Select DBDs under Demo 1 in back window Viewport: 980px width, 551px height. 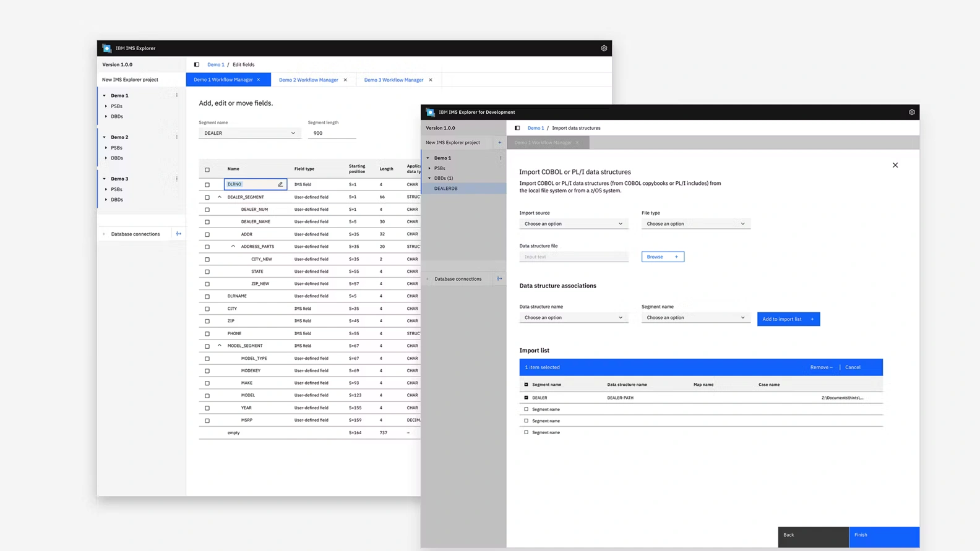click(117, 116)
